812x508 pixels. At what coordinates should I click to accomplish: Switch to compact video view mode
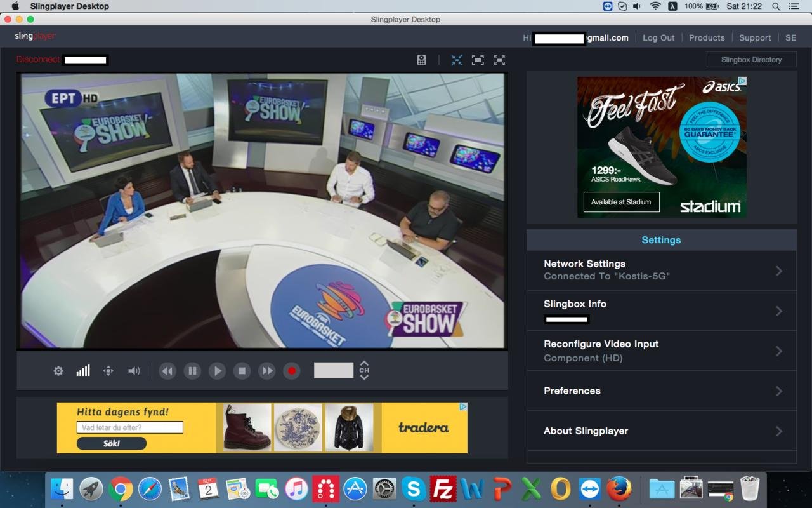click(457, 60)
